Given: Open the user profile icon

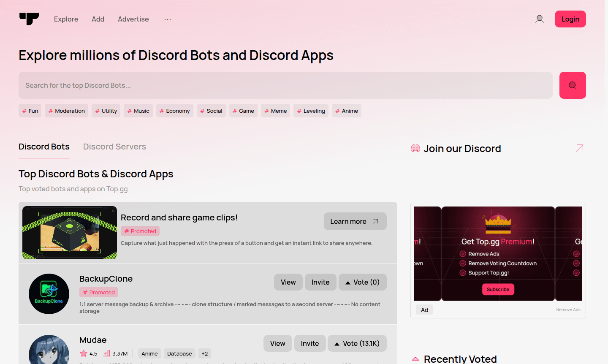Looking at the screenshot, I should [539, 19].
